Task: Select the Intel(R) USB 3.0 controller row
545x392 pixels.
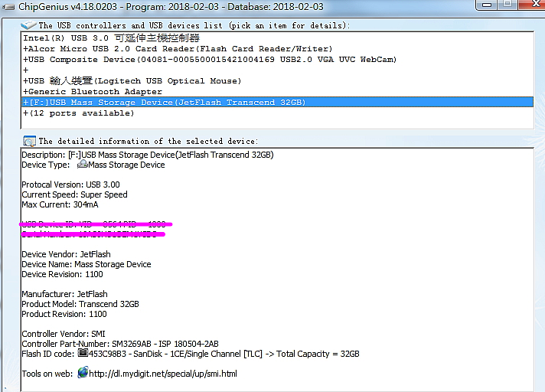Action: pyautogui.click(x=277, y=38)
